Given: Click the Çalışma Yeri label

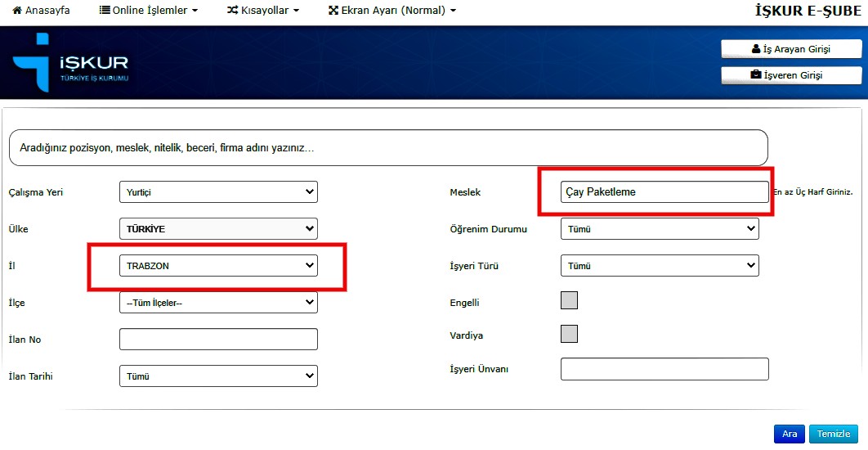Looking at the screenshot, I should click(x=36, y=192).
